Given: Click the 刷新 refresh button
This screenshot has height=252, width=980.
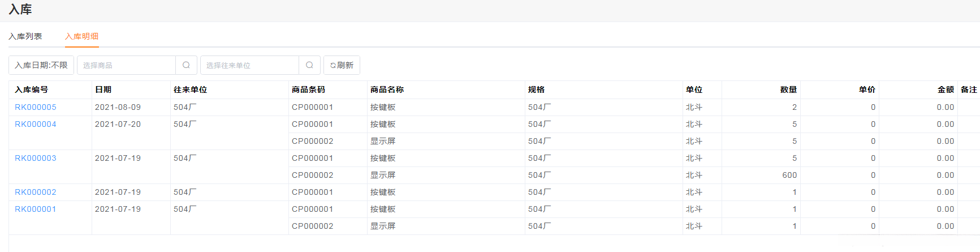Looking at the screenshot, I should pyautogui.click(x=342, y=65).
